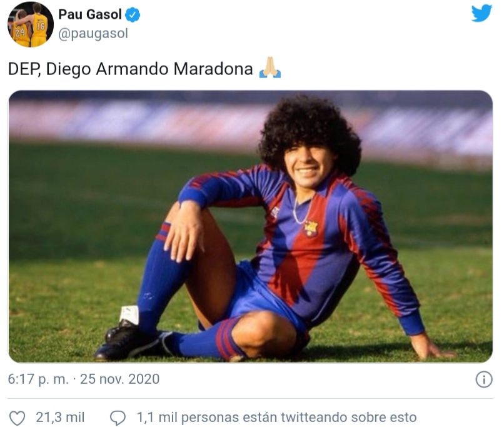Open '1,1 mil personas están twitteando' link
Viewport: 504px width, 427px height.
pyautogui.click(x=276, y=418)
